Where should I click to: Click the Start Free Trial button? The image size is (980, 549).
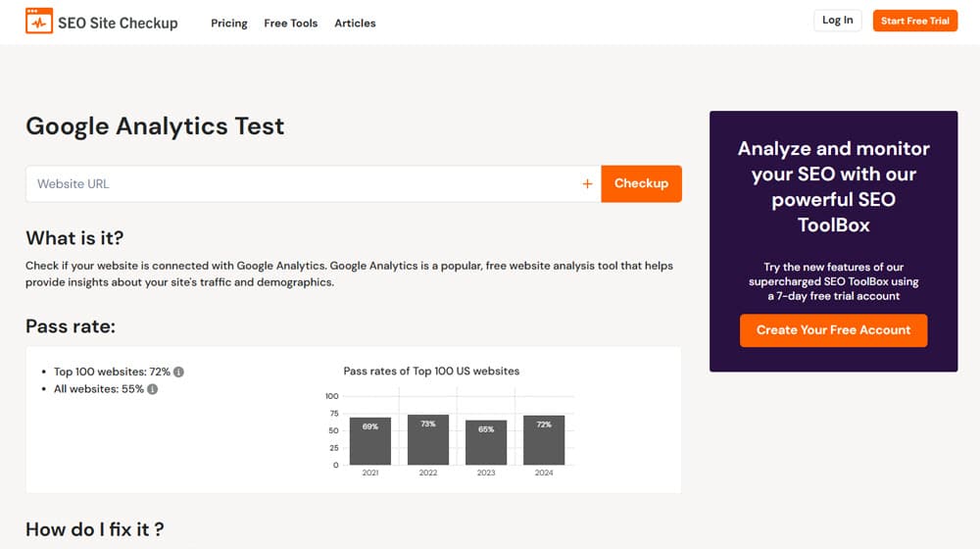click(x=915, y=21)
